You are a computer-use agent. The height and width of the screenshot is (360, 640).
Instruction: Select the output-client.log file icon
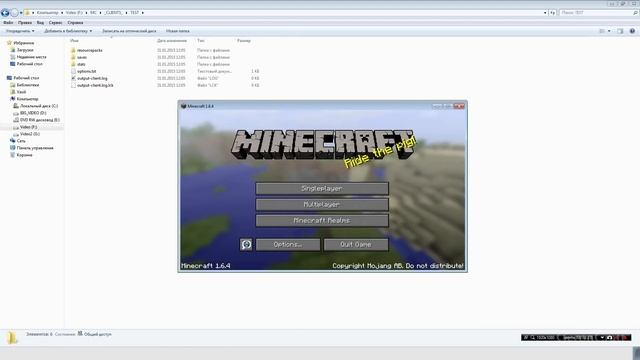73,78
